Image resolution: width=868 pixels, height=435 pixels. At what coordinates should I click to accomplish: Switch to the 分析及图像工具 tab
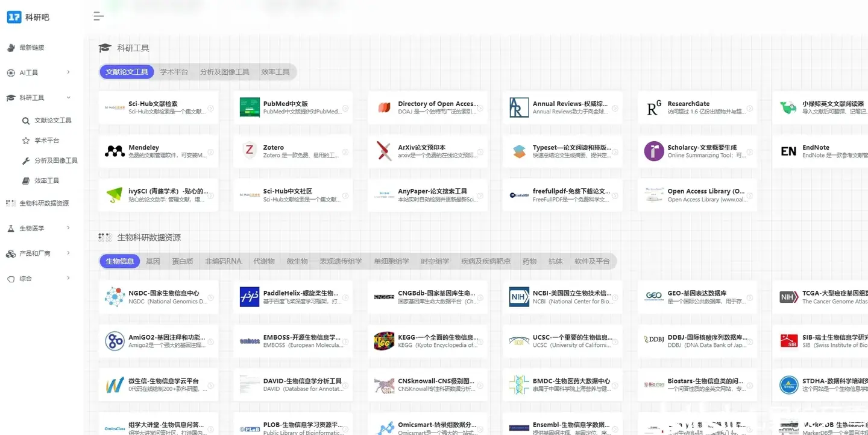(x=225, y=72)
